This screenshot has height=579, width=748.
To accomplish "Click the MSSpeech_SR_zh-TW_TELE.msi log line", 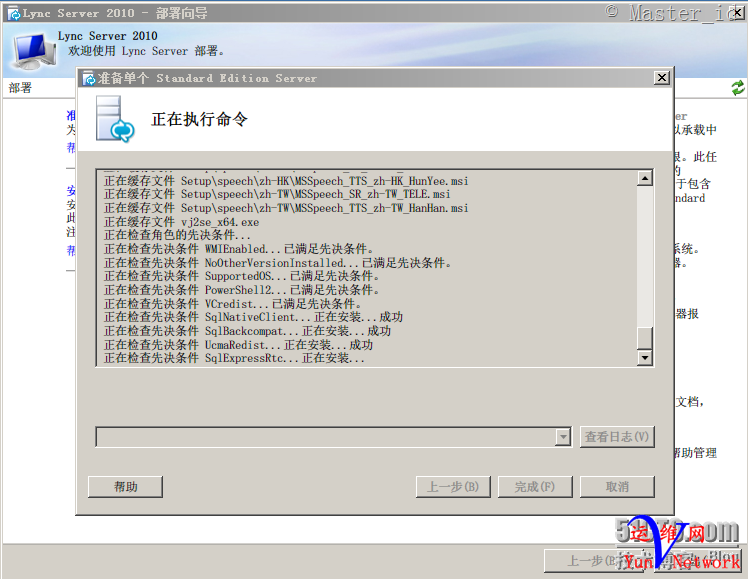I will pyautogui.click(x=277, y=195).
